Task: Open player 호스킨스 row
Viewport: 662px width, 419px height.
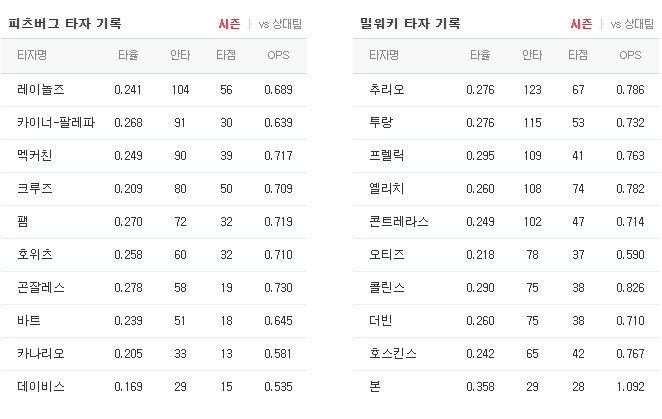Action: [506, 354]
